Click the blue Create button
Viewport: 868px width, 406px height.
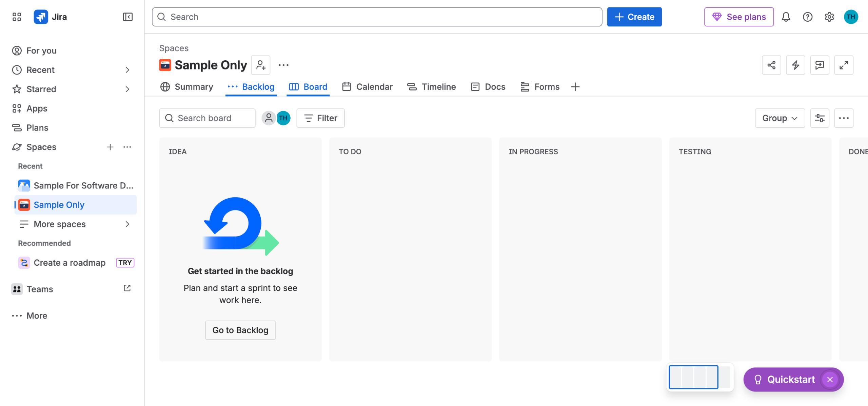(634, 17)
